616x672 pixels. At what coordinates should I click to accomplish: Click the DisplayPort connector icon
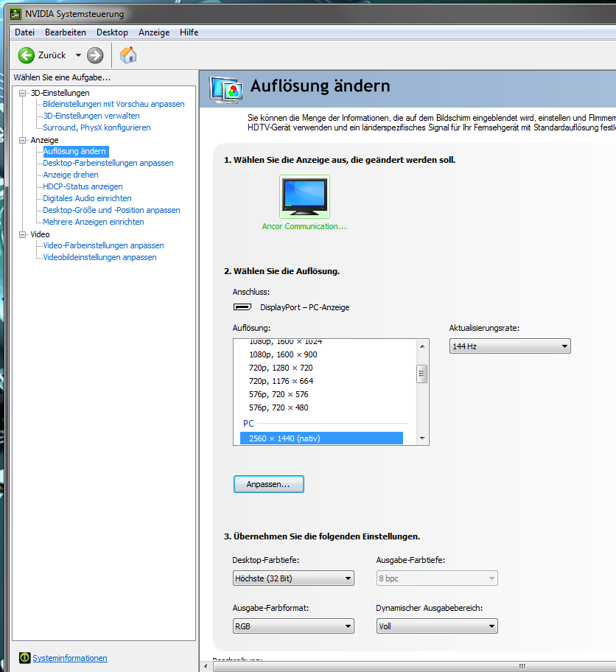click(x=242, y=307)
